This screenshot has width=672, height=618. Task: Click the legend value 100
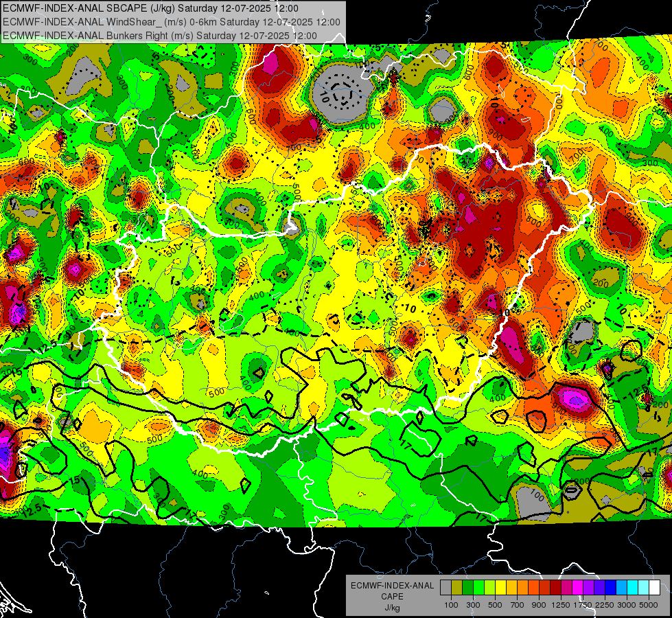pos(451,605)
